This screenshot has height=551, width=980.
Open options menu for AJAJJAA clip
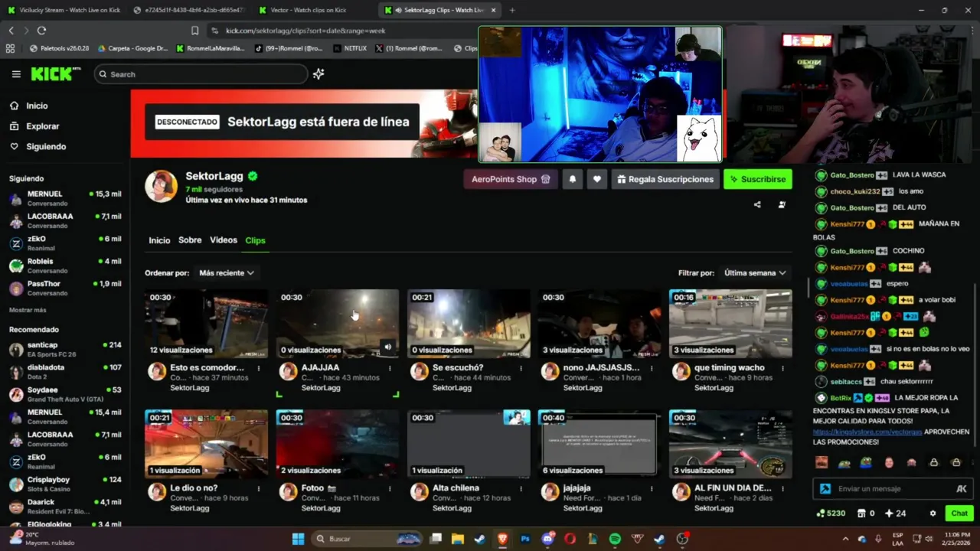coord(390,368)
